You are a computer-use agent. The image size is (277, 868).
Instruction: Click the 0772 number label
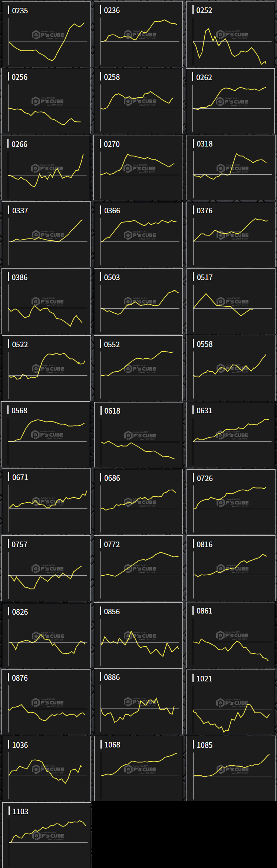(x=112, y=545)
